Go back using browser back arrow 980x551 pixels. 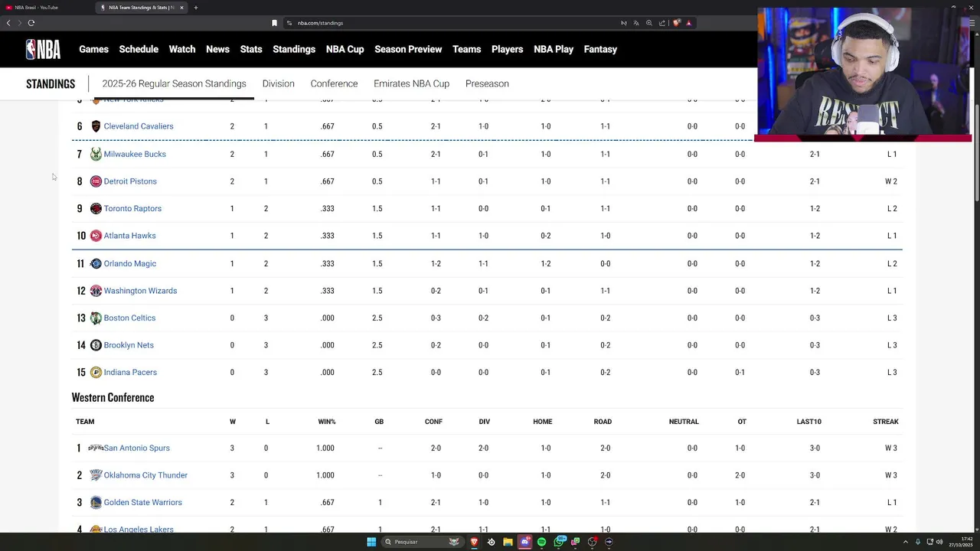click(x=8, y=23)
